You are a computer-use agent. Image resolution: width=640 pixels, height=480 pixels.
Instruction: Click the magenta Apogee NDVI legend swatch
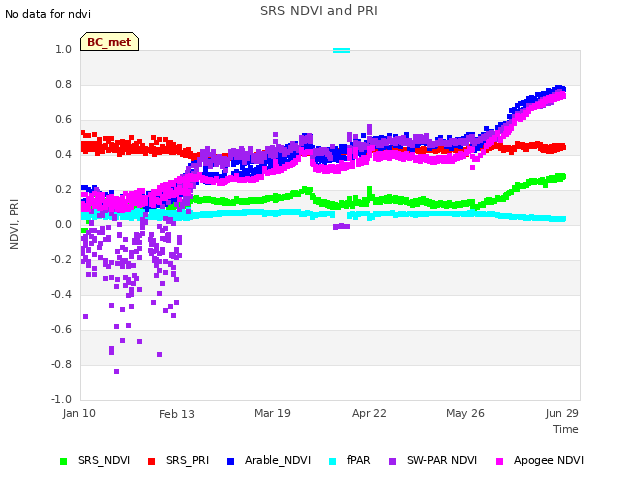499,461
